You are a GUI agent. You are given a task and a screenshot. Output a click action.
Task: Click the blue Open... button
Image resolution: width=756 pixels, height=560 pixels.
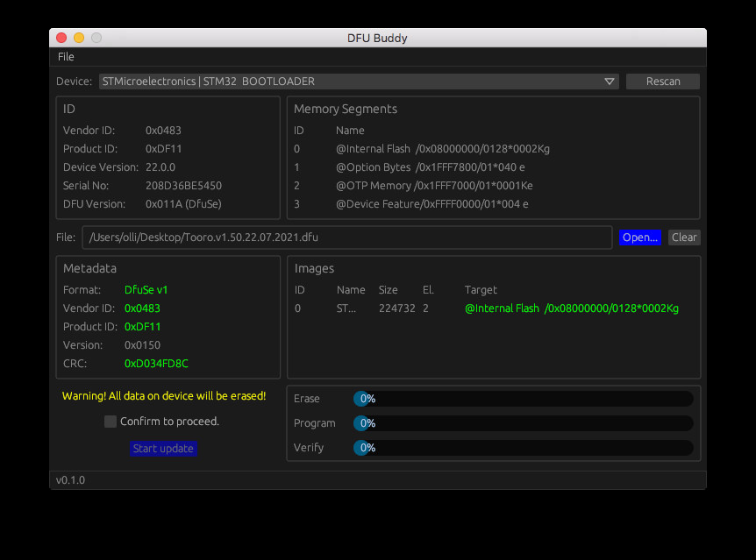(x=639, y=237)
